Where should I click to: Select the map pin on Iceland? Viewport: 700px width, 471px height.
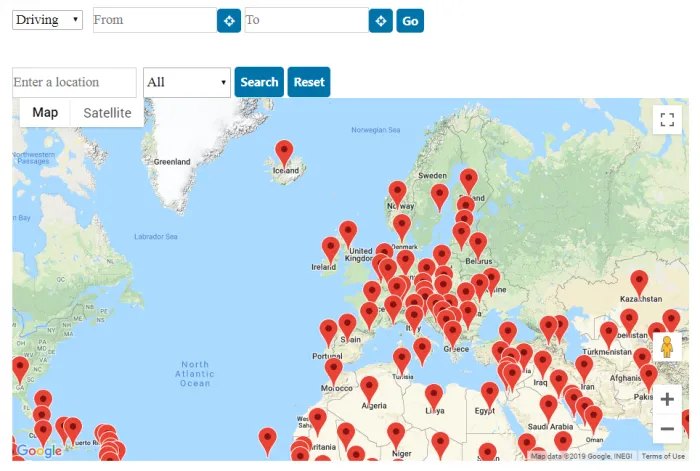284,154
